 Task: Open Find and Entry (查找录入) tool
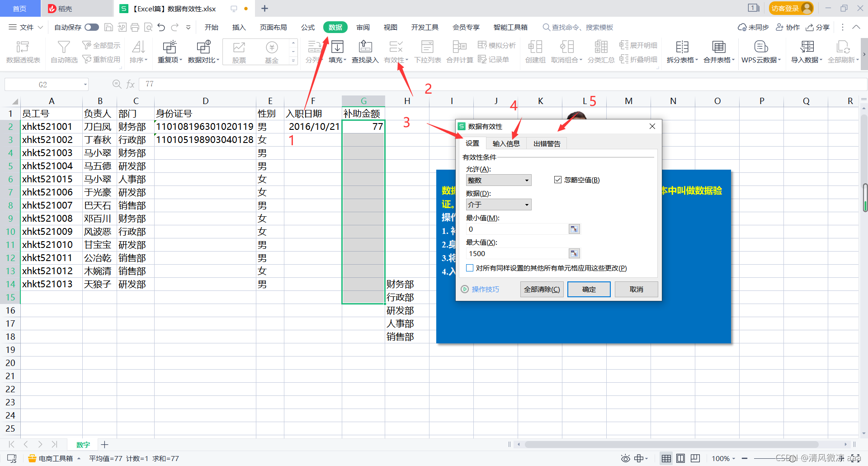click(x=365, y=52)
